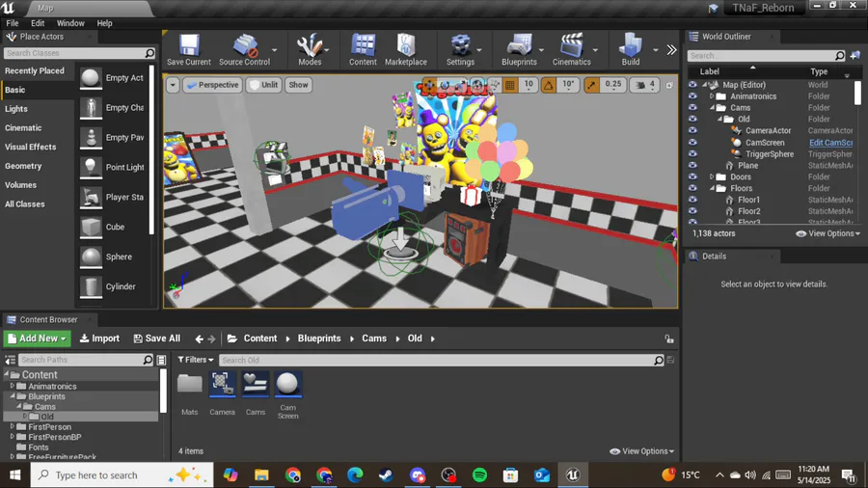The image size is (868, 488).
Task: Collapse the Cams folder in World Outliner
Action: [712, 108]
